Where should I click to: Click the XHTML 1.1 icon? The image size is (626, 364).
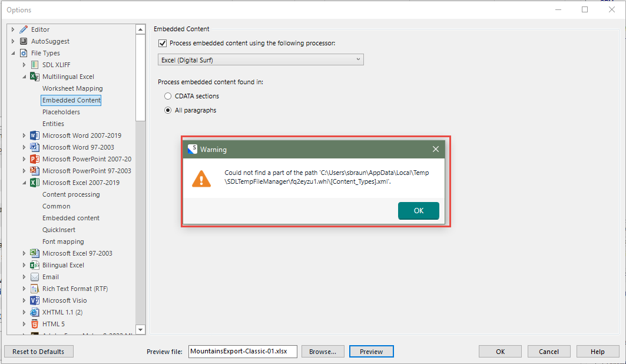[35, 312]
